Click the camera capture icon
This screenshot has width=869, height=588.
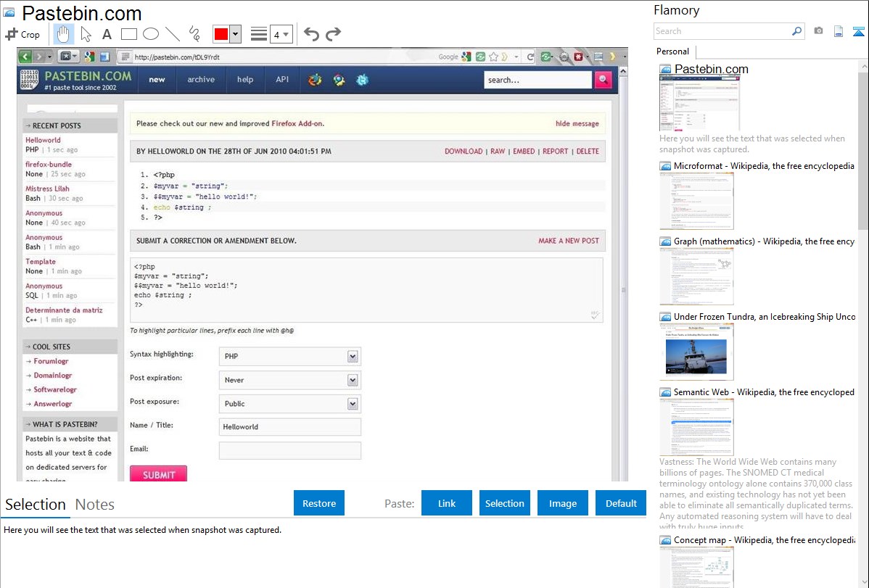818,31
